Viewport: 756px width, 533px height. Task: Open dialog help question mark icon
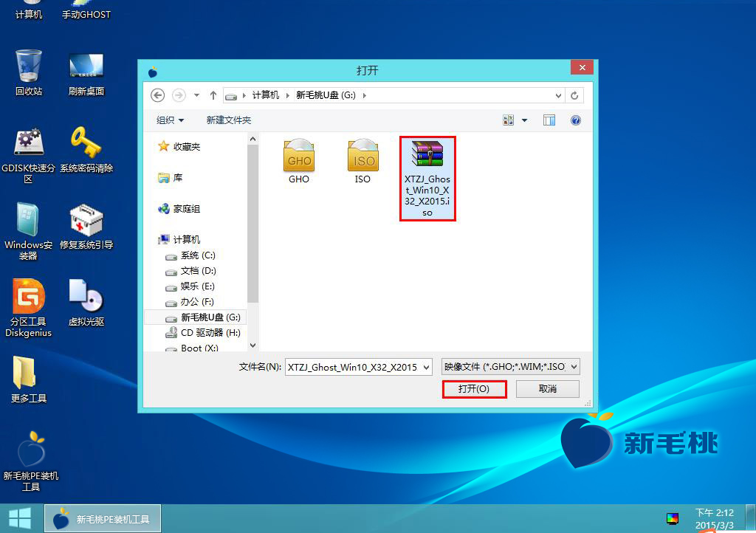[576, 120]
